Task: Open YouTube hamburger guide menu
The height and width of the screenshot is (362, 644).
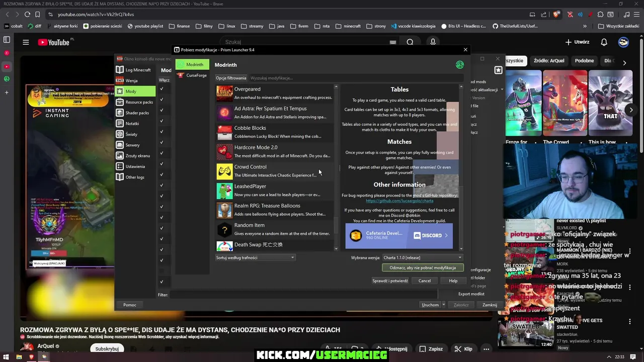Action: [x=26, y=42]
